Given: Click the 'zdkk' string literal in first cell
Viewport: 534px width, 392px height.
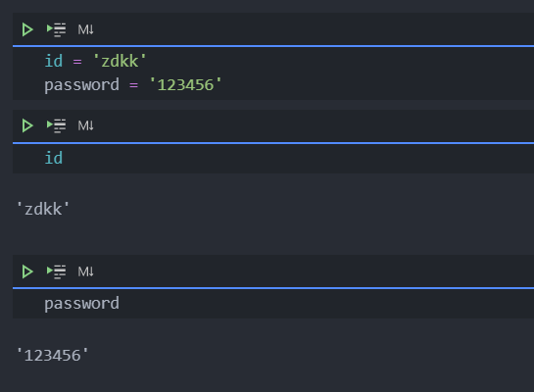Looking at the screenshot, I should coord(120,62).
